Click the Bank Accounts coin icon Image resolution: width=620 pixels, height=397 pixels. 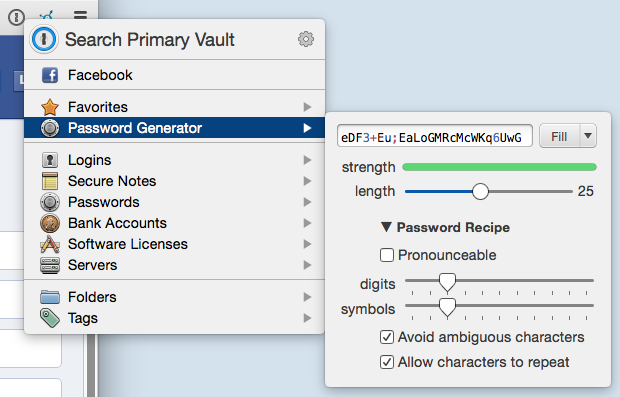tap(50, 223)
